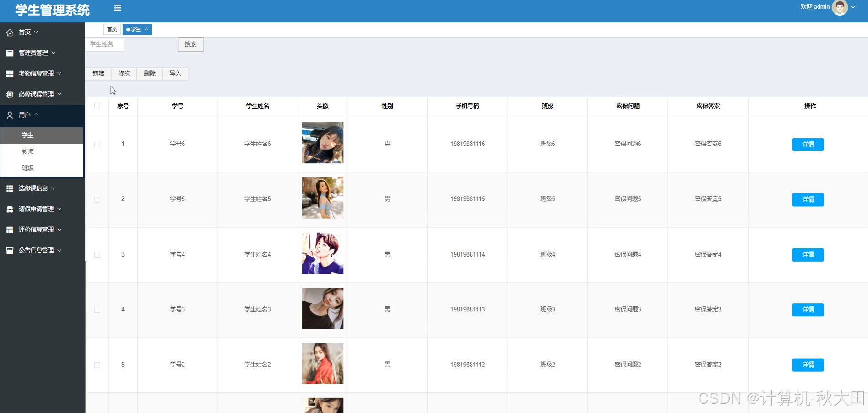
Task: Select 教师 in the 用户 submenu
Action: (42, 152)
